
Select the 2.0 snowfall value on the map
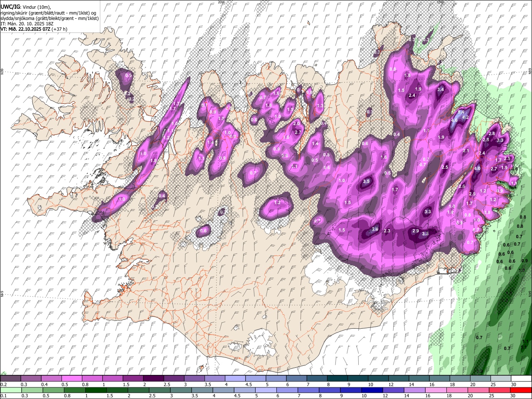pyautogui.click(x=296, y=123)
